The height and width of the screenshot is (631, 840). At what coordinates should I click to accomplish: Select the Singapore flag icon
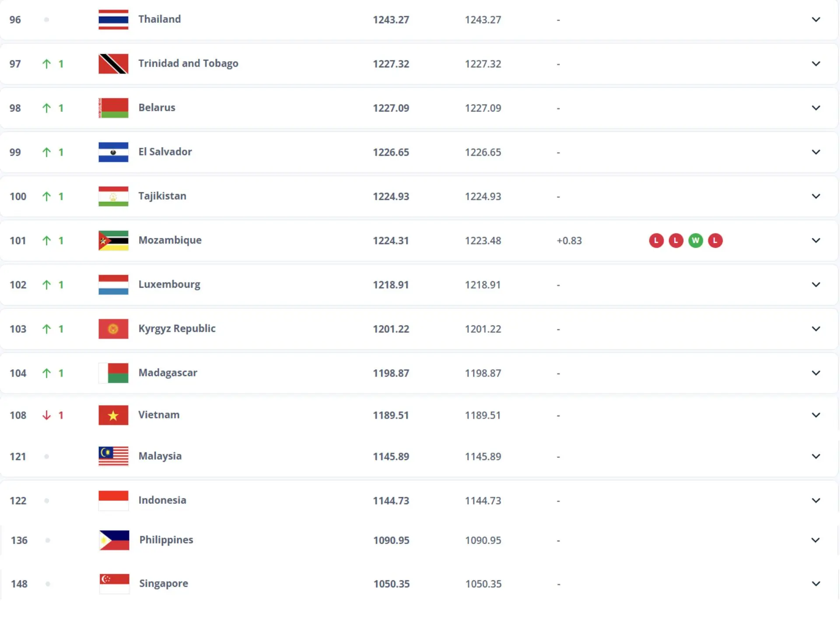[114, 583]
